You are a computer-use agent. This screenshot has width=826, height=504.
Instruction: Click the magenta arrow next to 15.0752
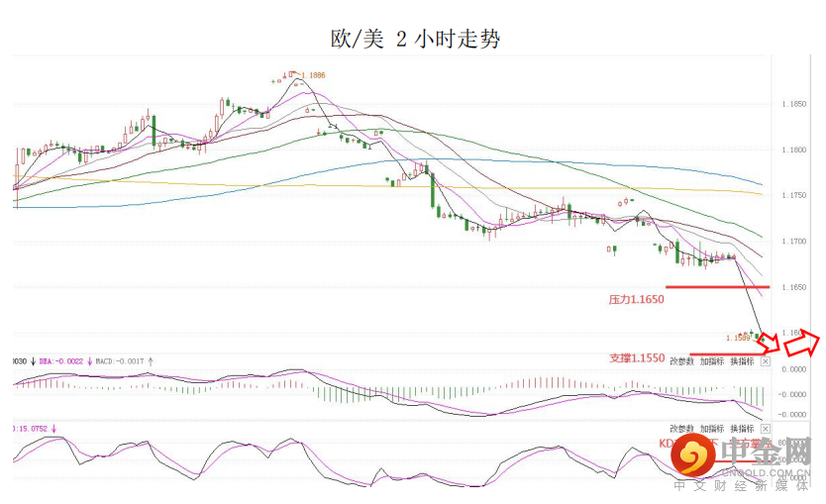click(x=53, y=429)
